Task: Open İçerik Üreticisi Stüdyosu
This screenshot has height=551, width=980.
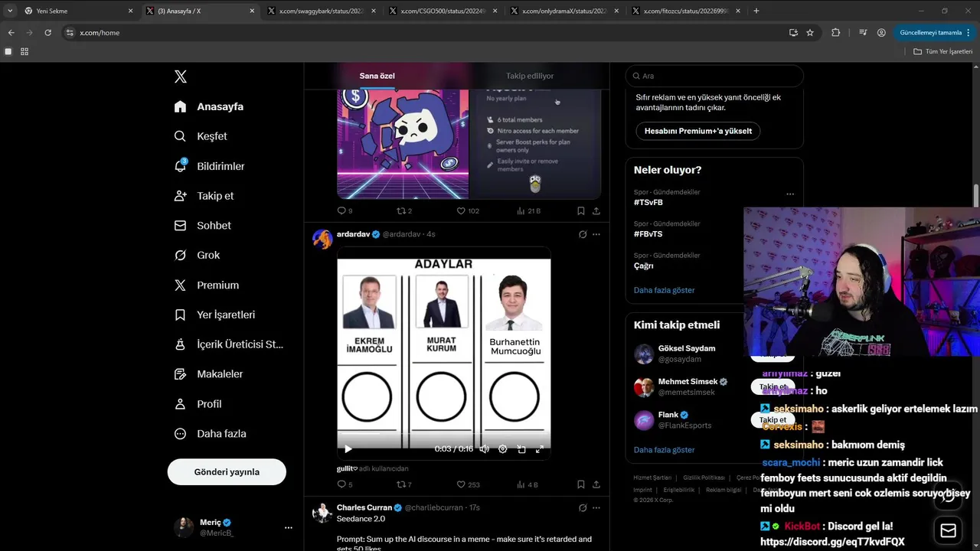Action: [x=229, y=344]
